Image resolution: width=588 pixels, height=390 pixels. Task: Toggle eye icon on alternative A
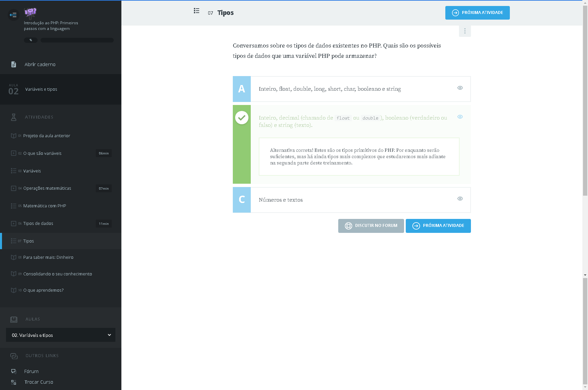pyautogui.click(x=460, y=88)
